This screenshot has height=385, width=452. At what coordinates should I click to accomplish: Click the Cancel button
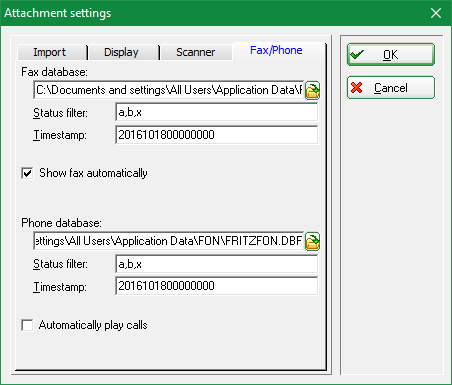tap(391, 88)
